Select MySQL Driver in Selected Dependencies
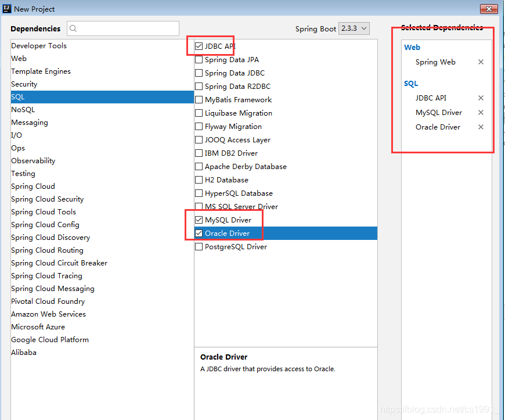Screen dimensions: 505x420 coord(439,113)
